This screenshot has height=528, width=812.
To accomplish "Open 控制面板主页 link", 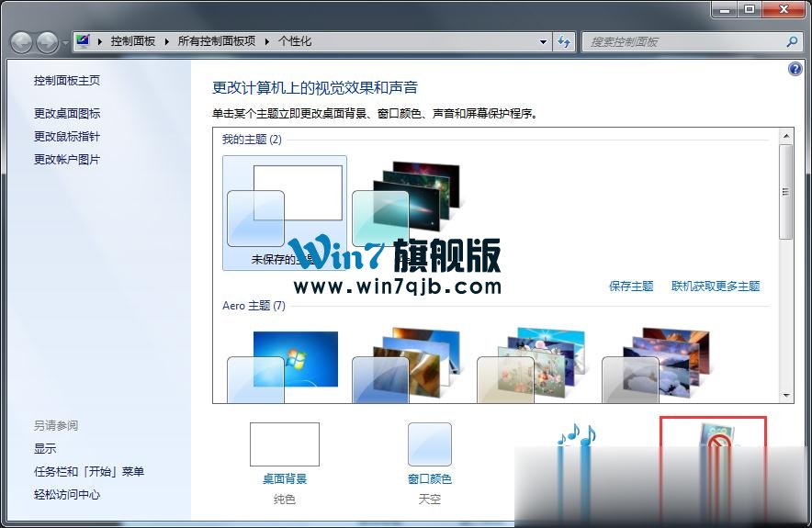I will [67, 80].
